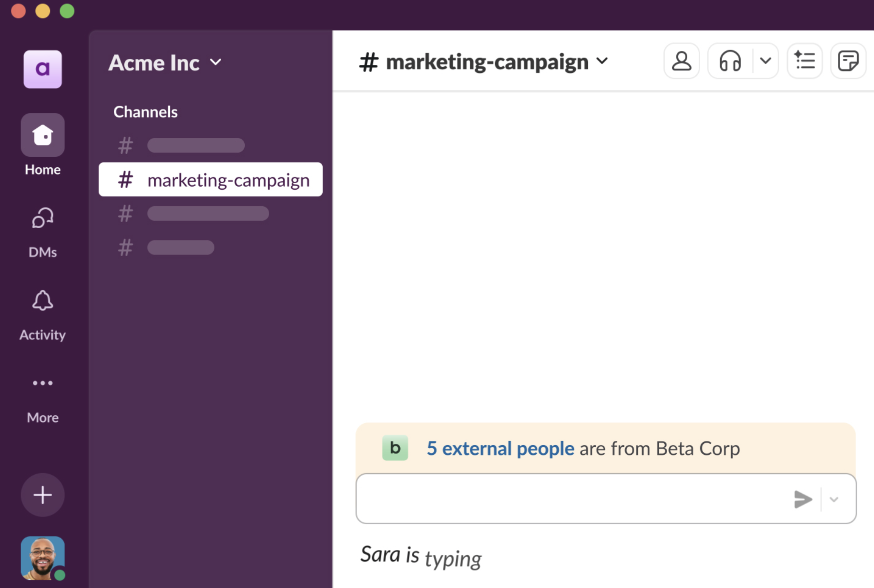
Task: Open the AI summary list icon
Action: click(805, 61)
